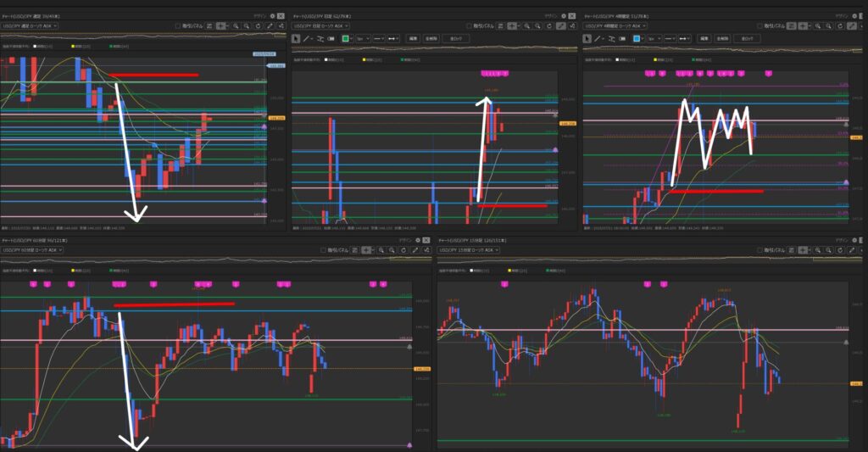The image size is (868, 452).
Task: Enable 取引パネル checkbox in 60-minute chart
Action: (x=323, y=250)
